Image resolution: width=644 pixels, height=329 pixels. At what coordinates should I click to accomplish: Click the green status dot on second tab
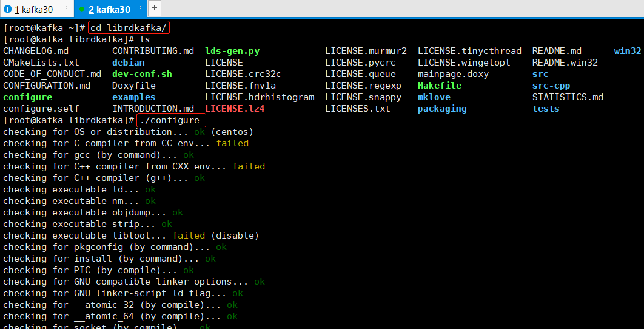(81, 8)
